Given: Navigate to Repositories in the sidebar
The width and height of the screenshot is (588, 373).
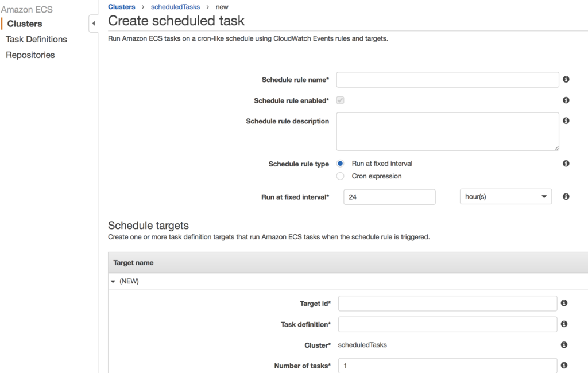Looking at the screenshot, I should (30, 55).
